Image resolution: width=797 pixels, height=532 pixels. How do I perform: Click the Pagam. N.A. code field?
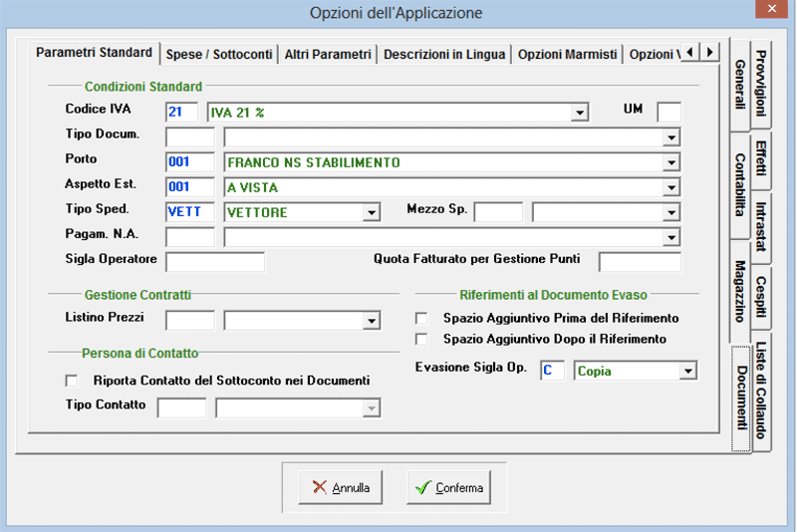click(x=190, y=237)
